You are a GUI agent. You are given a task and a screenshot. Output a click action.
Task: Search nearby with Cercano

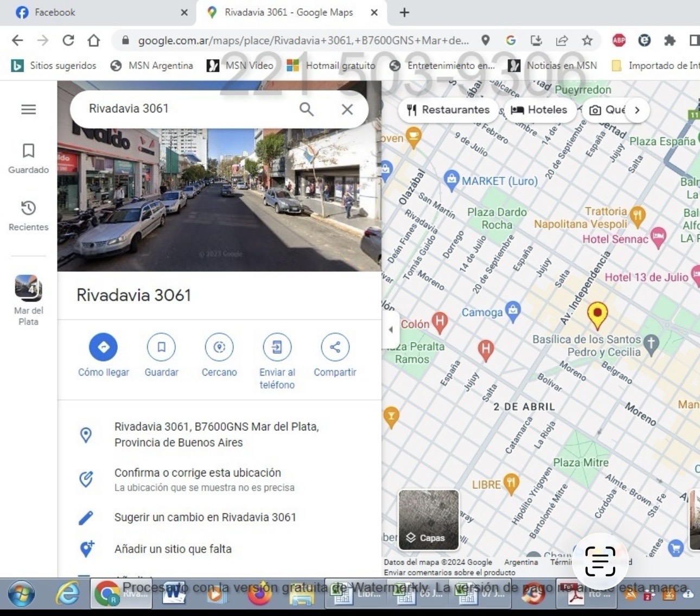(219, 355)
